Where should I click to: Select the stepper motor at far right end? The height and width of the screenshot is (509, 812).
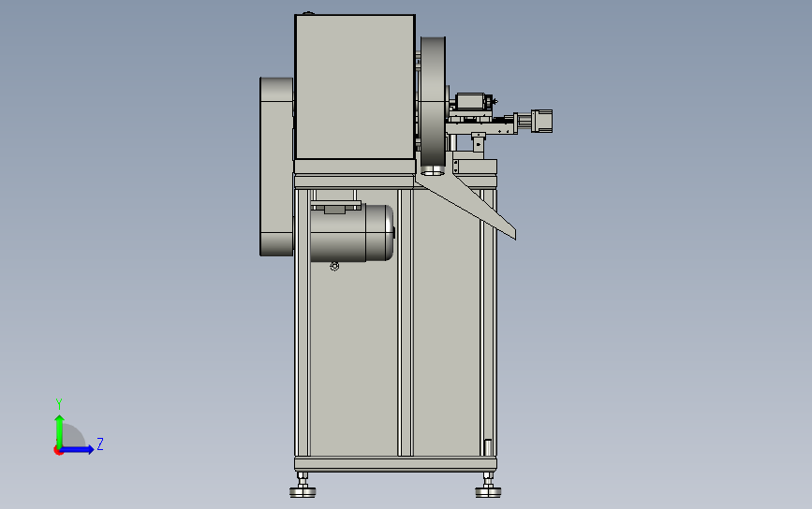(541, 121)
